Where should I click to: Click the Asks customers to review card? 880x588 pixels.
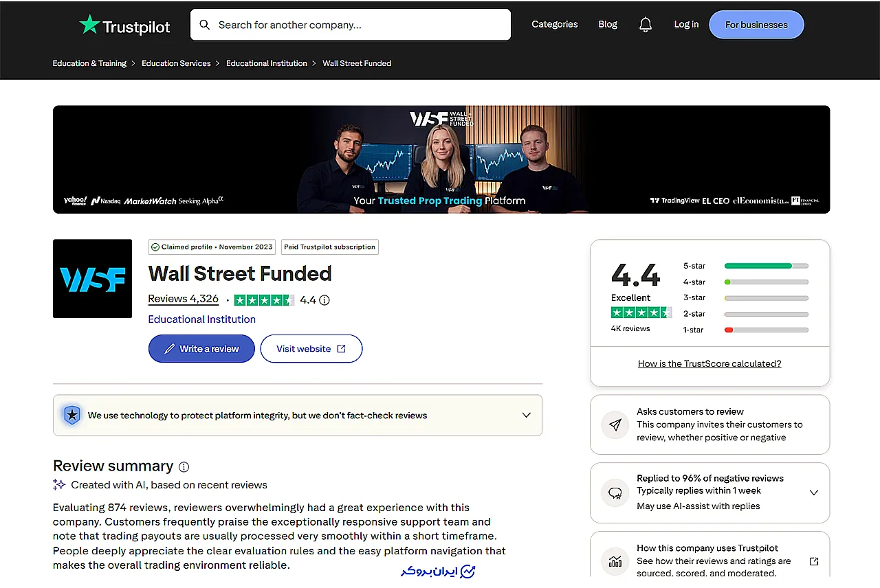pos(709,425)
